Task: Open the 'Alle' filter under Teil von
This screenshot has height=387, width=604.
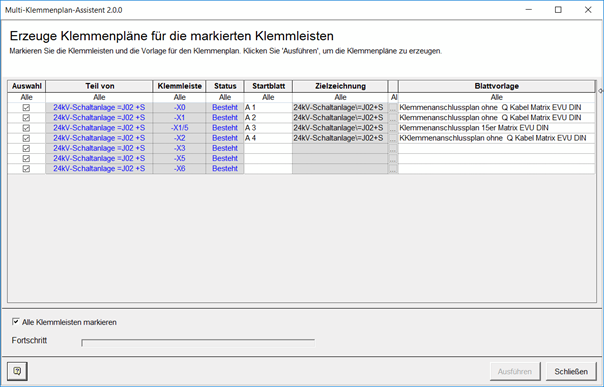Action: (99, 97)
